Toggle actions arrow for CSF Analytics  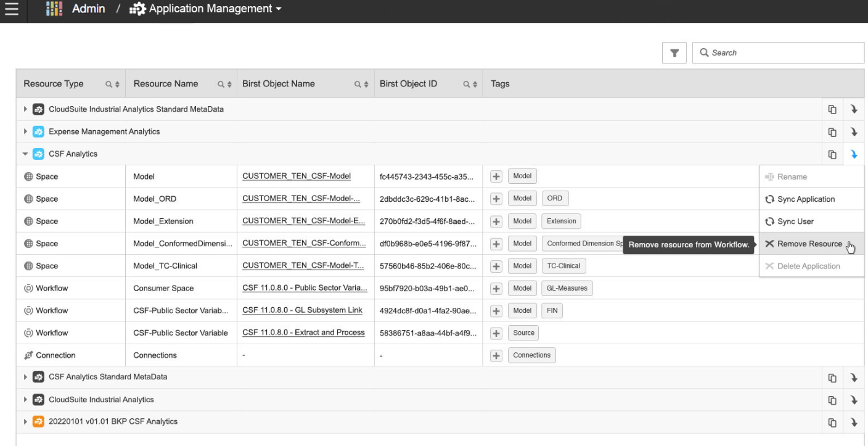pos(854,154)
